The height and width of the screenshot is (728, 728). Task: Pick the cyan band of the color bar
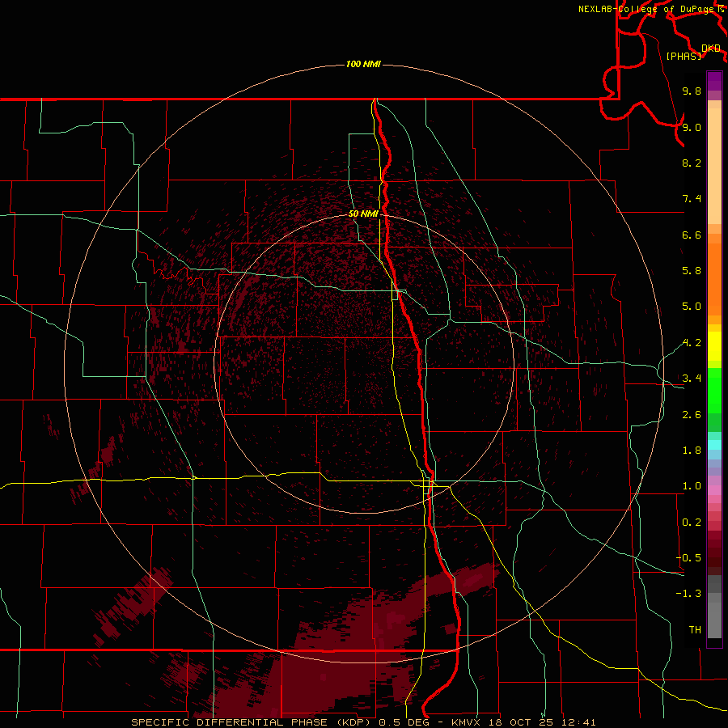(714, 445)
